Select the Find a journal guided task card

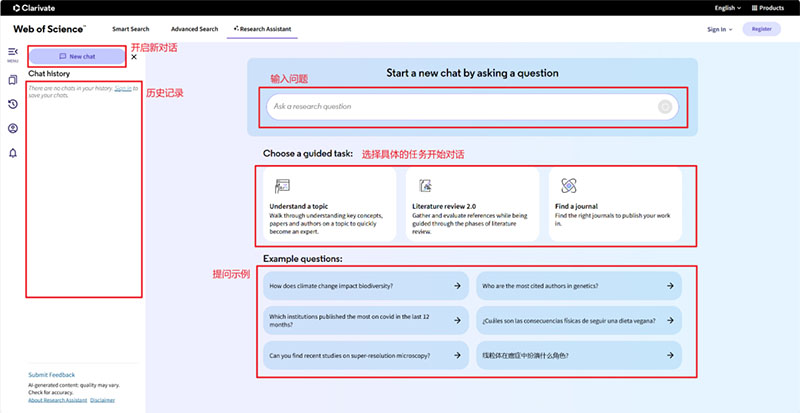click(615, 205)
